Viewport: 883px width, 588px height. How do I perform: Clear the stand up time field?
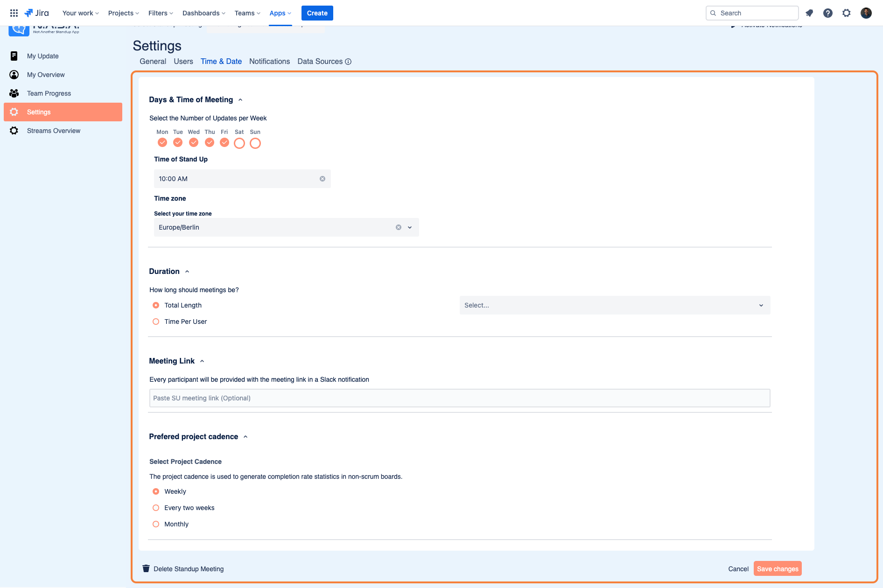322,179
